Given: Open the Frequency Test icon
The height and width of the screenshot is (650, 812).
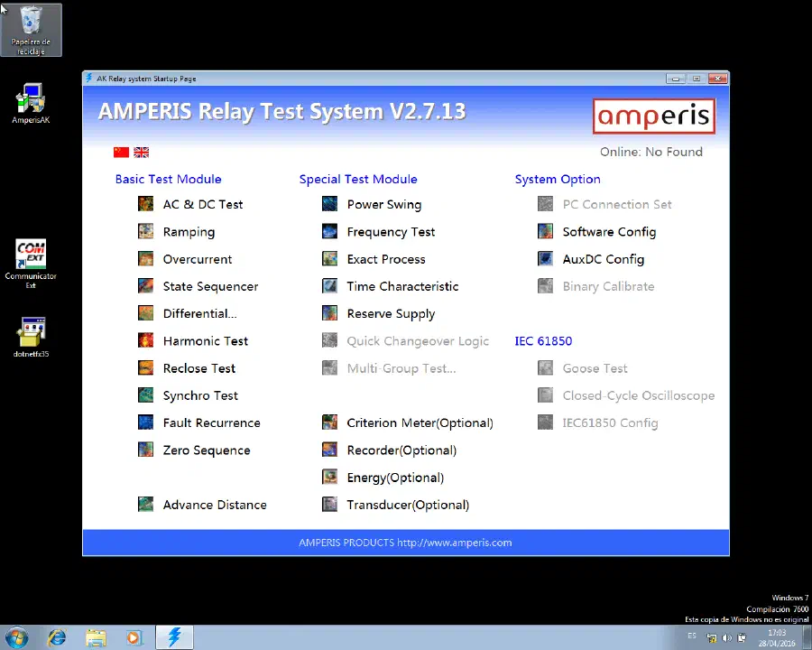Looking at the screenshot, I should tap(329, 231).
